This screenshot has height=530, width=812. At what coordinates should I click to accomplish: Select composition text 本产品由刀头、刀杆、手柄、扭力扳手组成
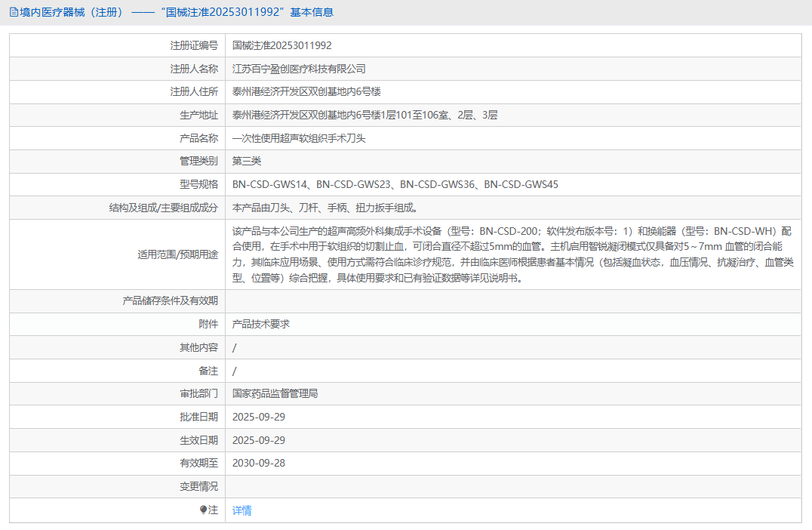(324, 208)
